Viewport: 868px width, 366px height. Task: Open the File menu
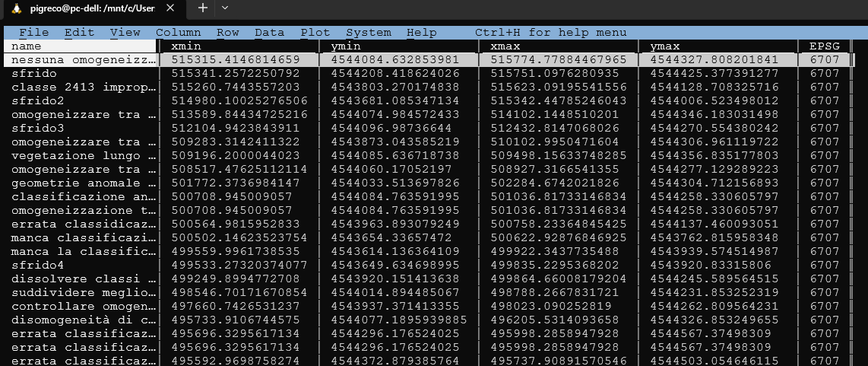click(33, 33)
